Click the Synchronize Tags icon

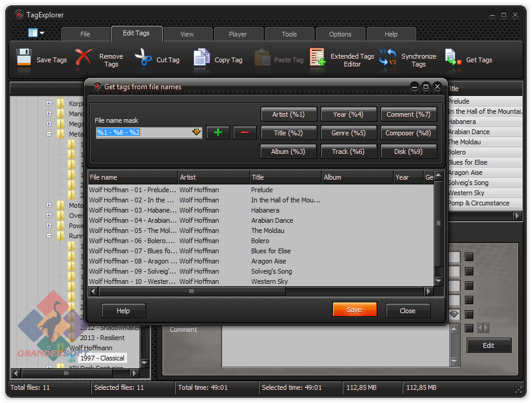tap(388, 59)
